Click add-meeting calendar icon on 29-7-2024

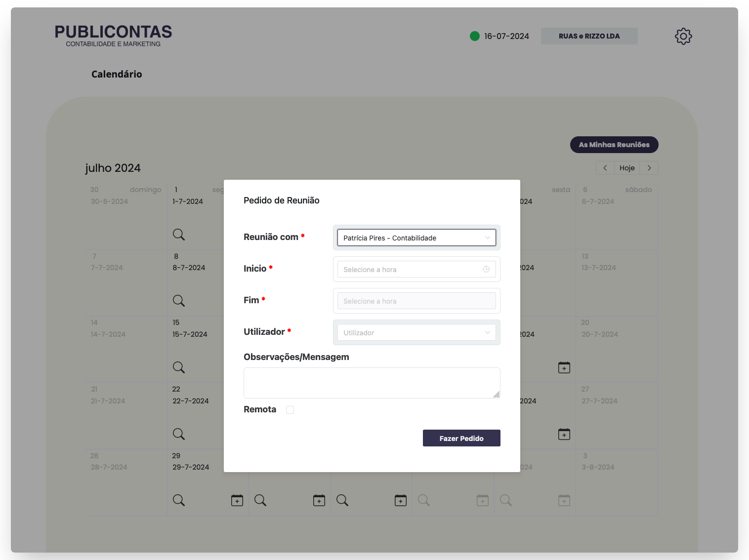coord(237,500)
